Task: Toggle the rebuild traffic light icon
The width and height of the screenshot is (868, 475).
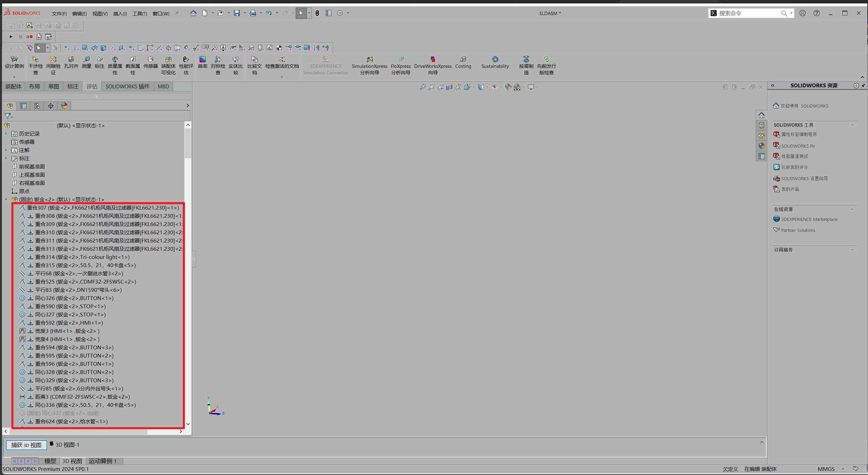Action: click(x=317, y=13)
